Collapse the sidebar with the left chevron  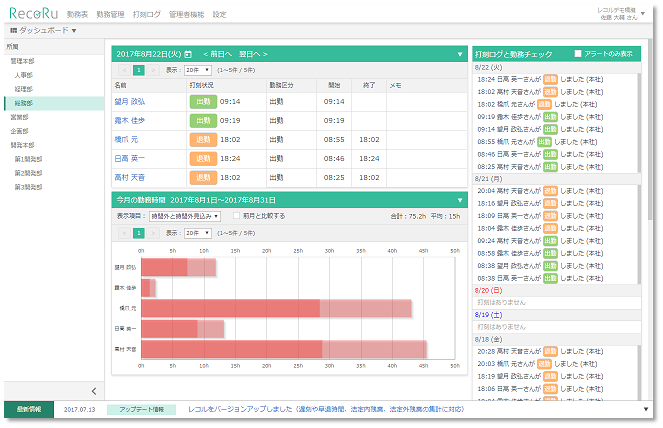(94, 390)
